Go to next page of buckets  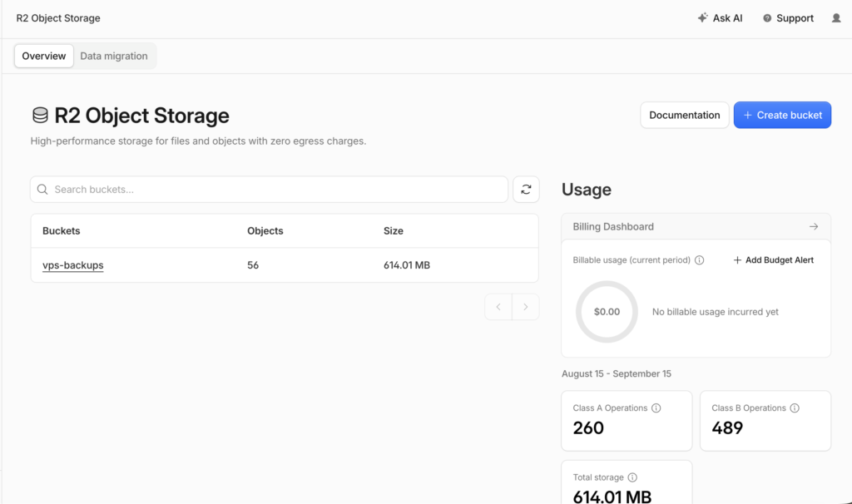526,307
